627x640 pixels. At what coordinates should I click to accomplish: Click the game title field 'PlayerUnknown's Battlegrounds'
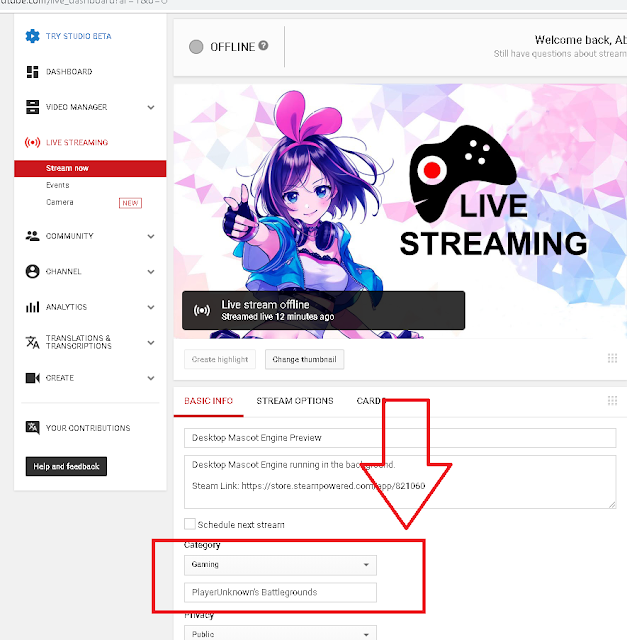point(280,592)
